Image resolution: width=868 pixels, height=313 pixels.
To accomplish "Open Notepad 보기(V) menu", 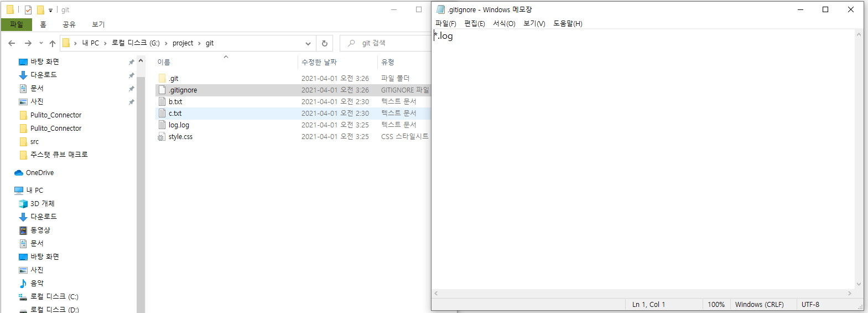I will pos(534,23).
